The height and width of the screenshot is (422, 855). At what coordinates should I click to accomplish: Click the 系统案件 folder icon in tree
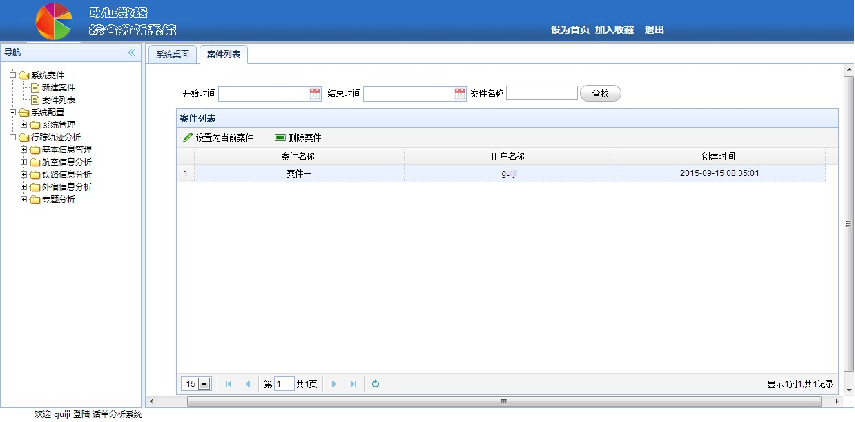24,75
